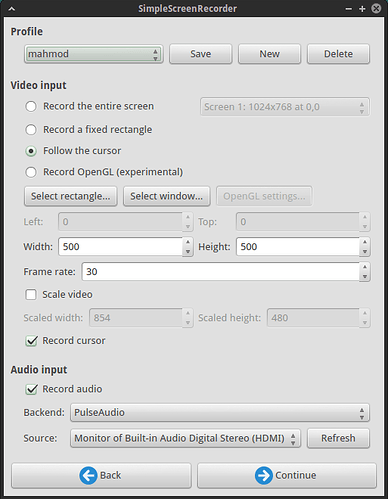The width and height of the screenshot is (388, 499).
Task: Create a New profile
Action: click(269, 54)
